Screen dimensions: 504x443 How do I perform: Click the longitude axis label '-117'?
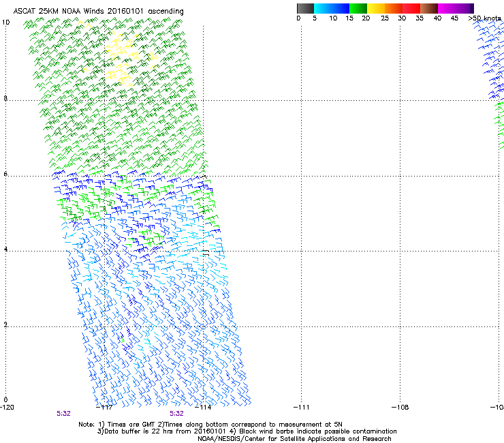coord(104,408)
